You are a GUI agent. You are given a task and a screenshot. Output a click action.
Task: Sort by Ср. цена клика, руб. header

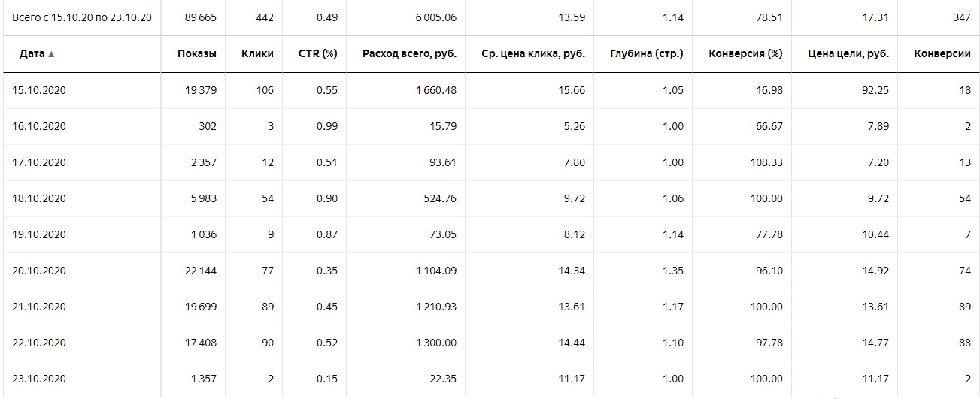532,54
